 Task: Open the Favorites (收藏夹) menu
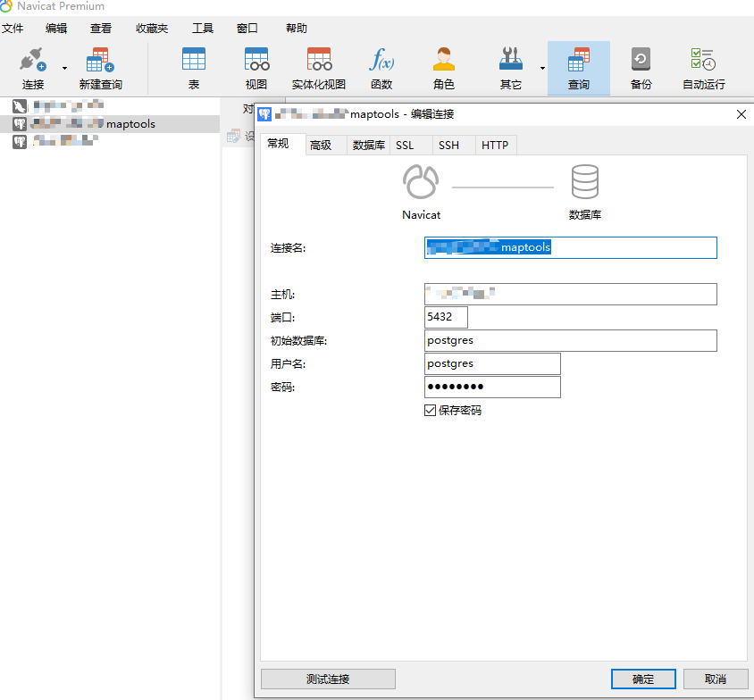(x=152, y=29)
